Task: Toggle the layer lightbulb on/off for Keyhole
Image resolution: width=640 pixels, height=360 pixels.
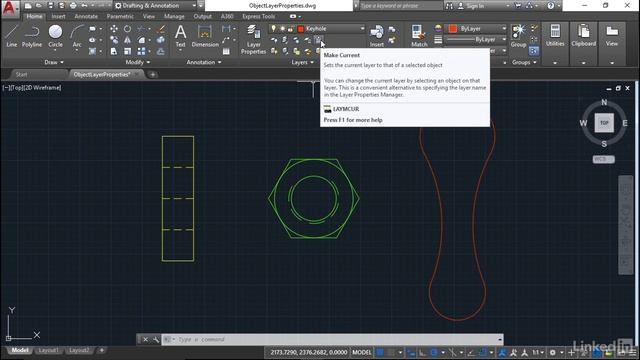Action: [273, 29]
